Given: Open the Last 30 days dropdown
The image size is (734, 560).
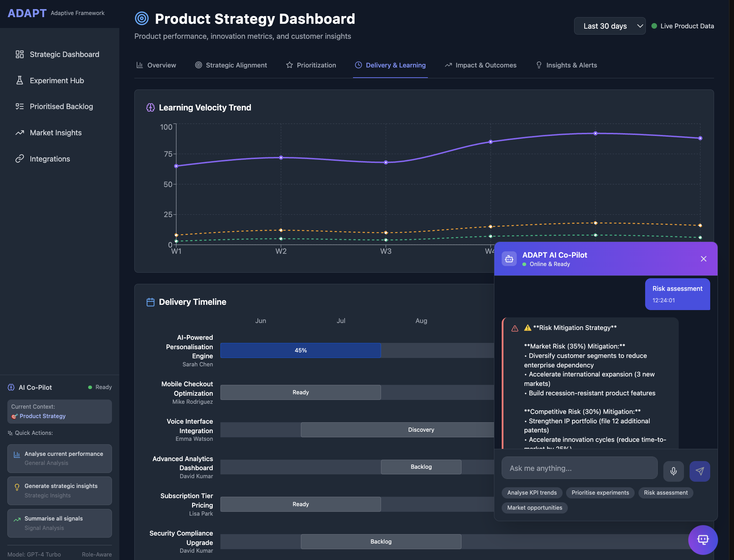Looking at the screenshot, I should (x=609, y=26).
